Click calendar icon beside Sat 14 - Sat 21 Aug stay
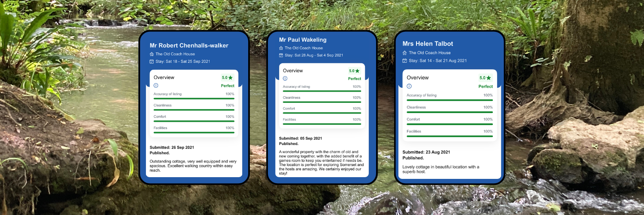The width and height of the screenshot is (644, 215). pyautogui.click(x=404, y=61)
